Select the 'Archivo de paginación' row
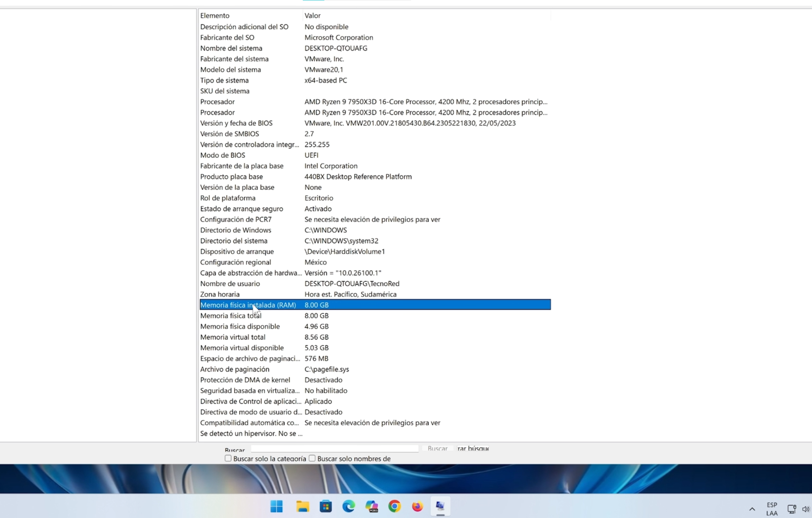This screenshot has height=518, width=812. click(x=375, y=369)
